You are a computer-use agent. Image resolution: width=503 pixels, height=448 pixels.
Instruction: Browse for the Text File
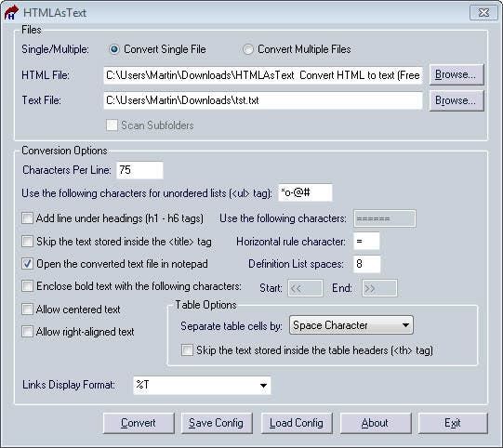457,100
